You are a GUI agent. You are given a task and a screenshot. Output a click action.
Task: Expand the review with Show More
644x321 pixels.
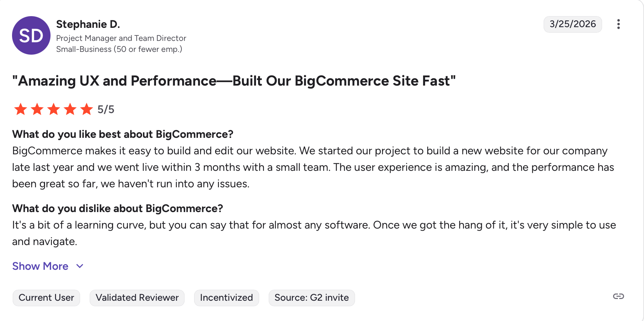pos(40,266)
